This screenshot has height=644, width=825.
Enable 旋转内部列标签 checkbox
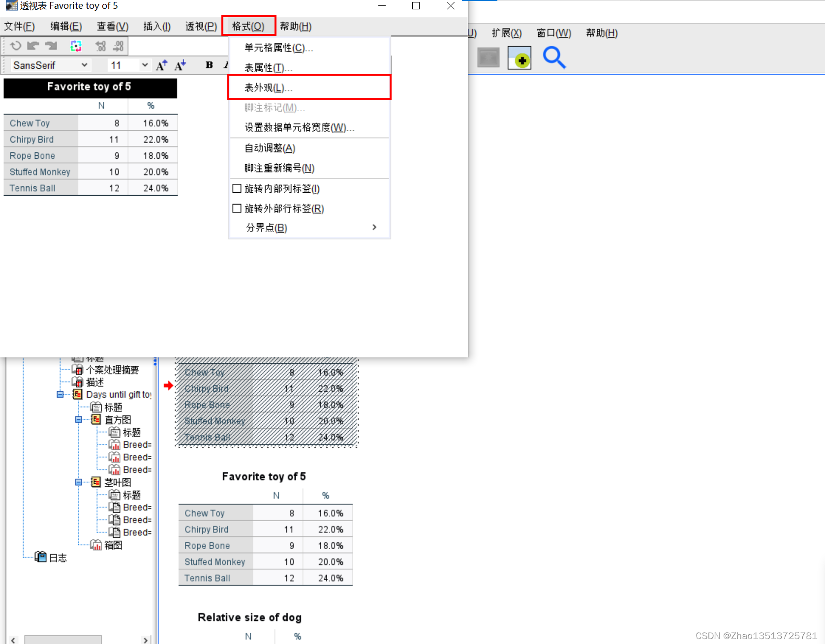(x=237, y=188)
